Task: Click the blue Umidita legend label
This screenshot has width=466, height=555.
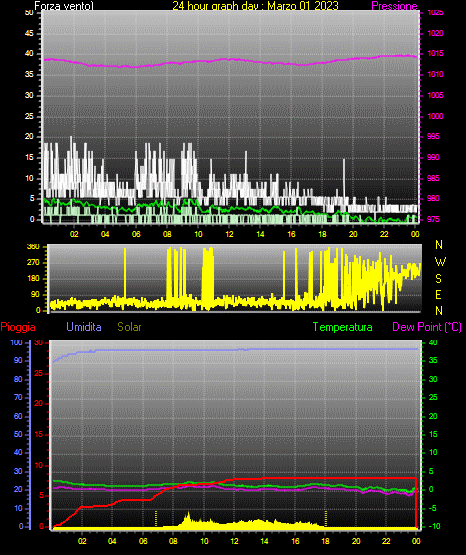Action: coord(84,327)
